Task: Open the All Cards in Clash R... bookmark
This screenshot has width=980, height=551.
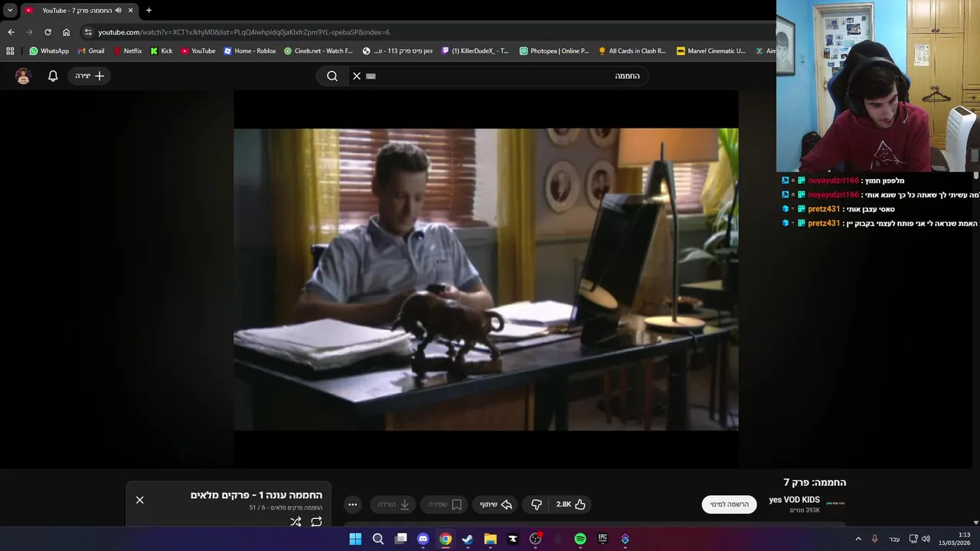Action: pyautogui.click(x=632, y=51)
